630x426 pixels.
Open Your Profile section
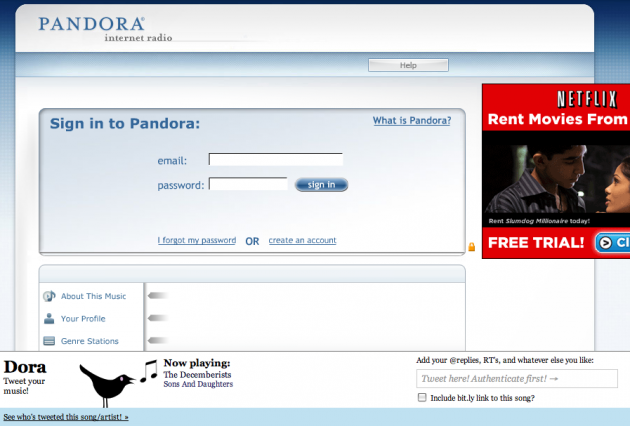pos(83,319)
